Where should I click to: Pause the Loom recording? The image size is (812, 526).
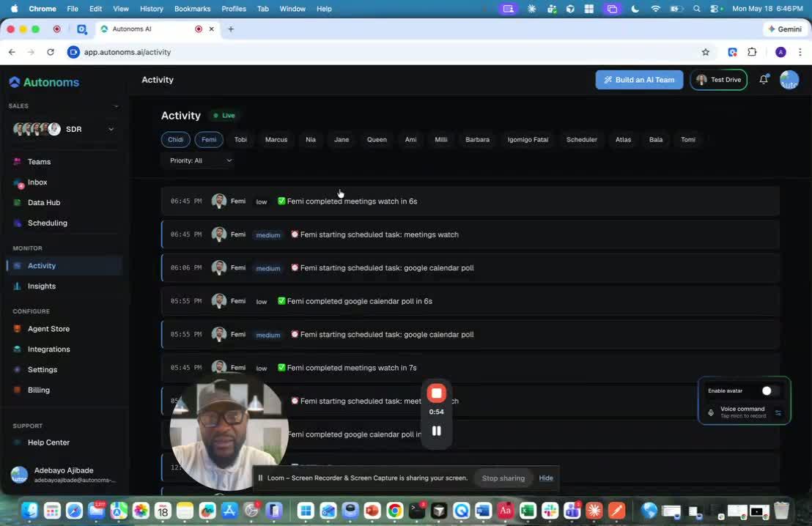437,431
